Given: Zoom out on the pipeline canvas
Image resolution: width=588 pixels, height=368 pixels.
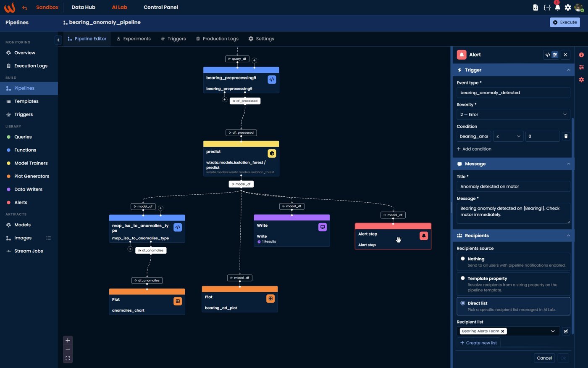Looking at the screenshot, I should pos(68,349).
